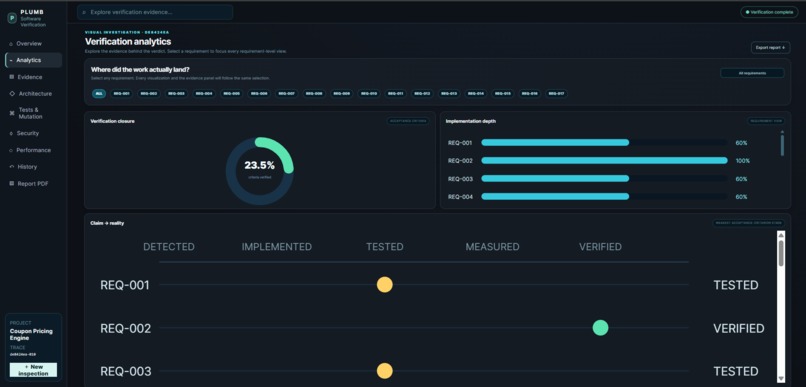Click the PLUMB logo icon
806x387 pixels.
(x=12, y=17)
